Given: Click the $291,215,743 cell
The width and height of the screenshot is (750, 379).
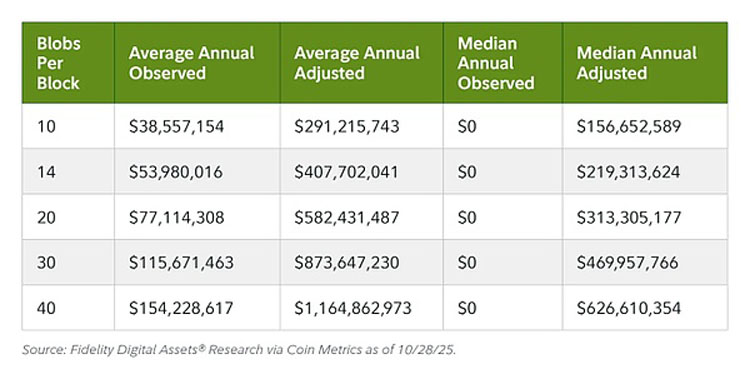Looking at the screenshot, I should click(362, 126).
